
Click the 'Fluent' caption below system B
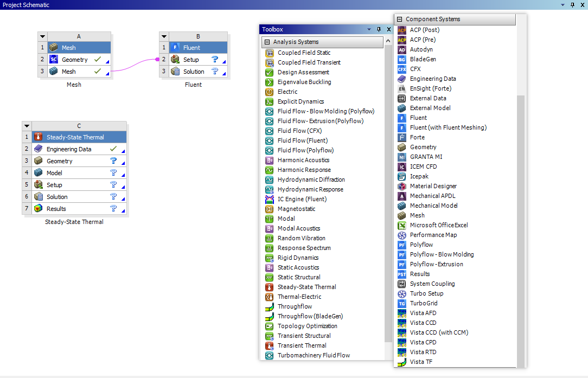pyautogui.click(x=194, y=85)
